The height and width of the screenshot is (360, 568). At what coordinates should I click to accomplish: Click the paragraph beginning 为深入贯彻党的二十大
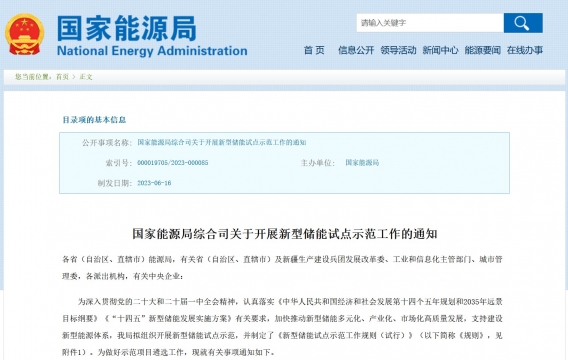[x=282, y=327]
